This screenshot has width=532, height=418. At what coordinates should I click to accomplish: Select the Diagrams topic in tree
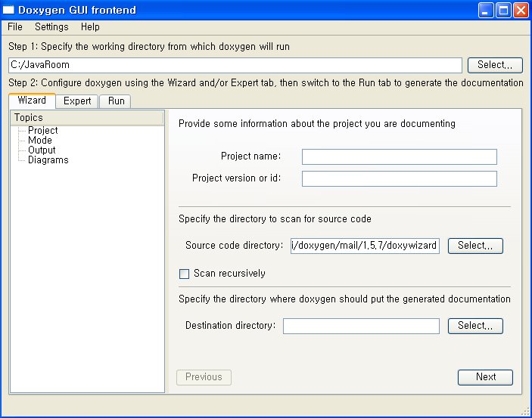click(48, 160)
